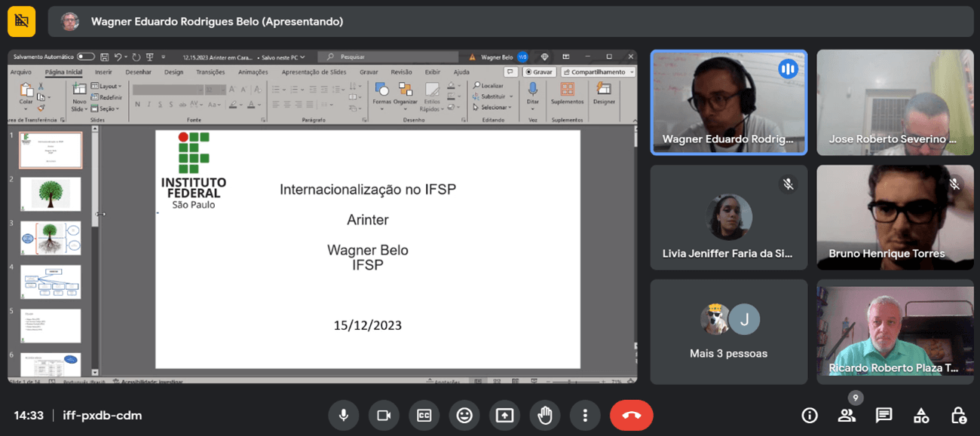Click the highlight color swatch button

[233, 105]
